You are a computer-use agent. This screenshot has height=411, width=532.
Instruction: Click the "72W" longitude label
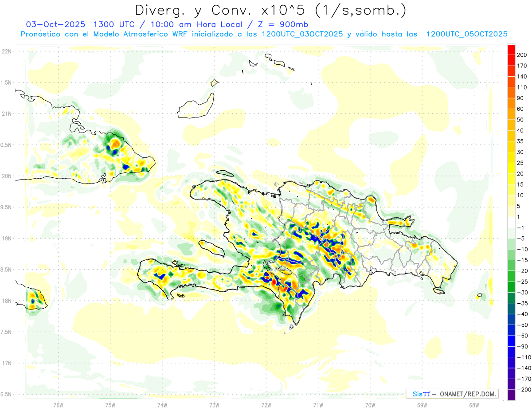tap(266, 405)
